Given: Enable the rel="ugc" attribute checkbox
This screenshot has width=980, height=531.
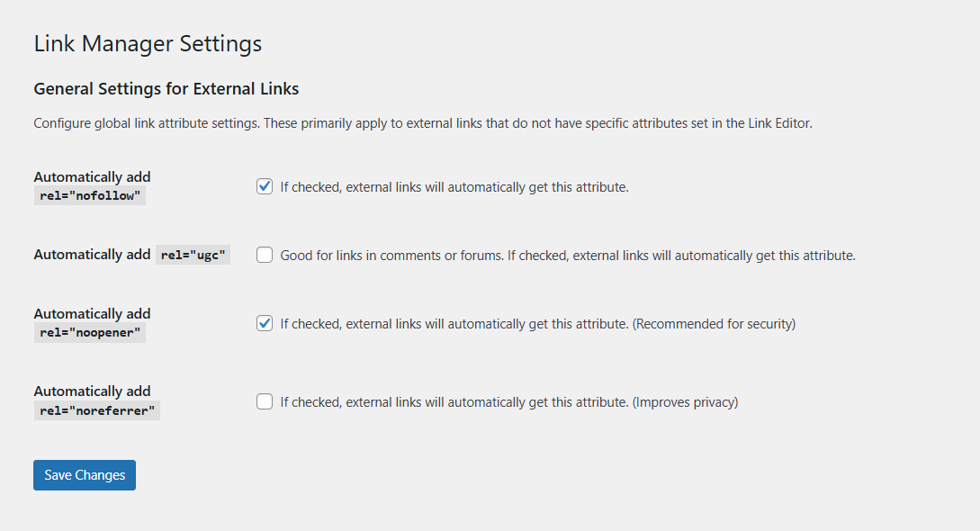Looking at the screenshot, I should click(265, 255).
